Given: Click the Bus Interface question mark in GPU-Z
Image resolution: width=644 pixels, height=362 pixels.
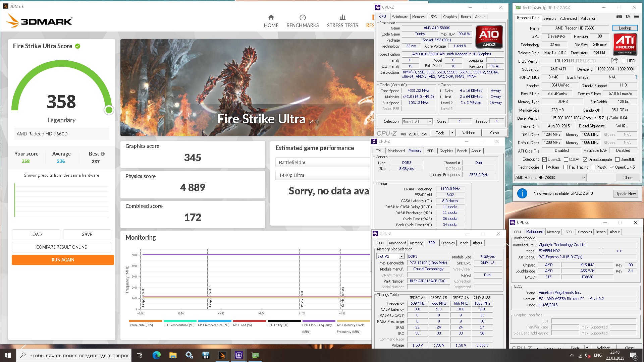Looking at the screenshot, I should point(636,77).
